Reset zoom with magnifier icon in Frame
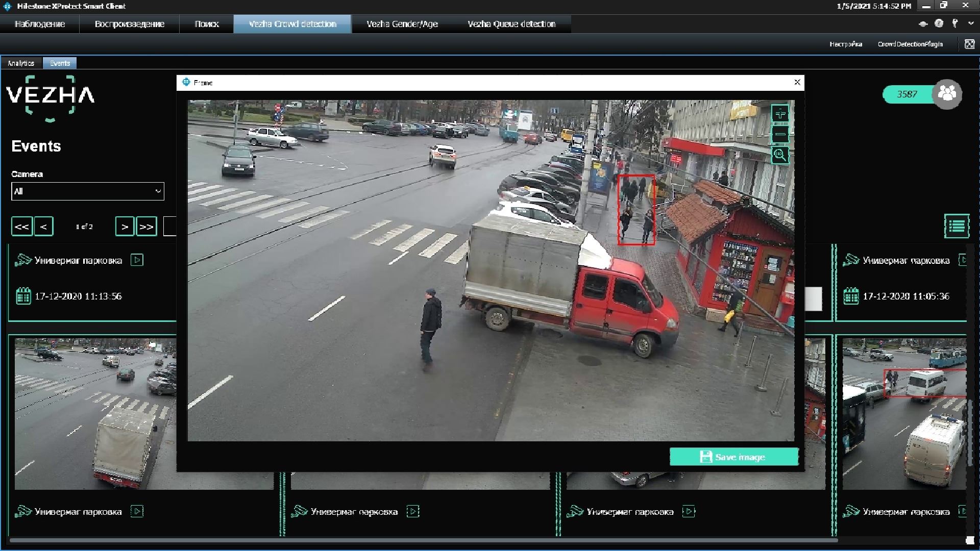Image resolution: width=980 pixels, height=551 pixels. [x=780, y=155]
